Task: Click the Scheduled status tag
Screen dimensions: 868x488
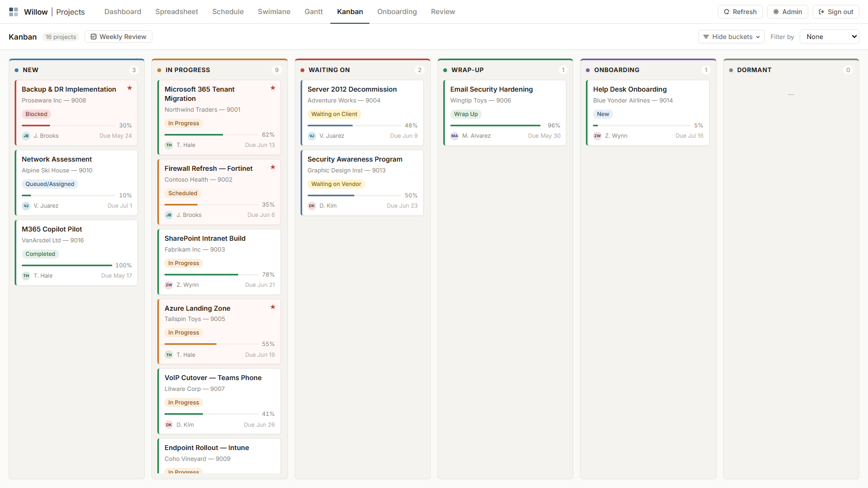Action: coord(183,194)
